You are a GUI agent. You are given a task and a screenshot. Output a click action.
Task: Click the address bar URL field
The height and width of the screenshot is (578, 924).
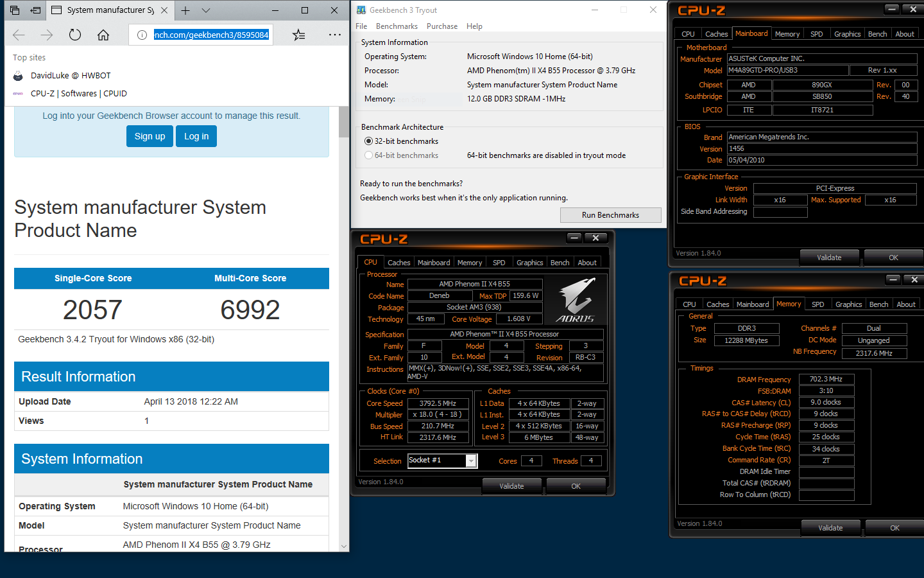211,35
